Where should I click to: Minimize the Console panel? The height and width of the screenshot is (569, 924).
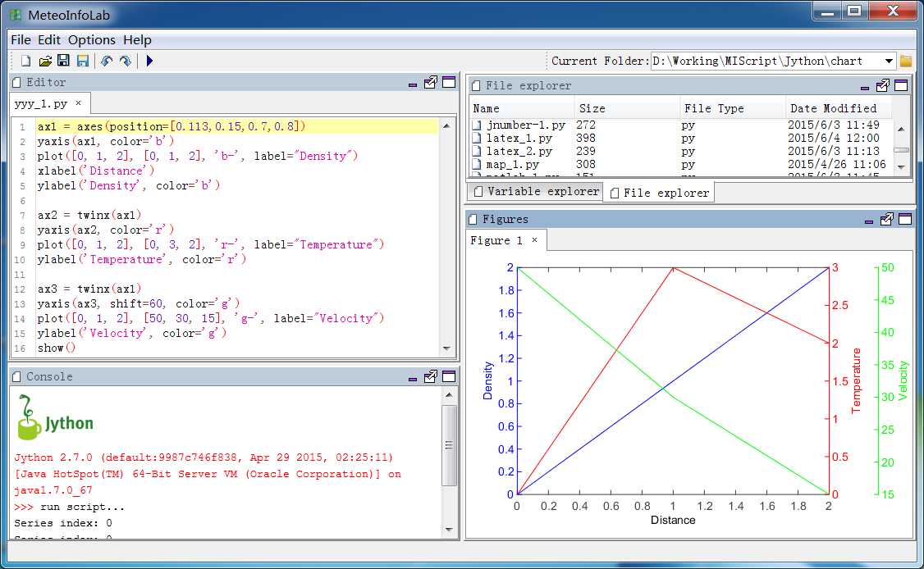click(413, 378)
